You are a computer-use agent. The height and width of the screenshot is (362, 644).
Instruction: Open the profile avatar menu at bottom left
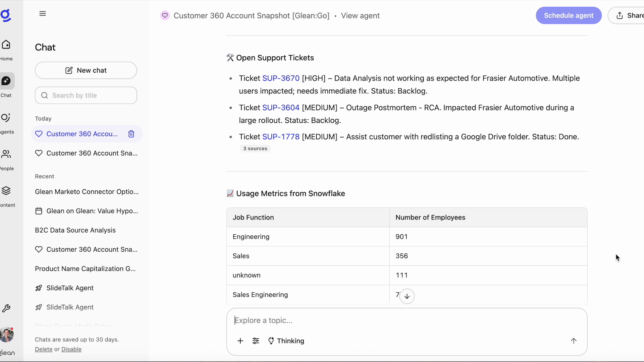pyautogui.click(x=7, y=334)
